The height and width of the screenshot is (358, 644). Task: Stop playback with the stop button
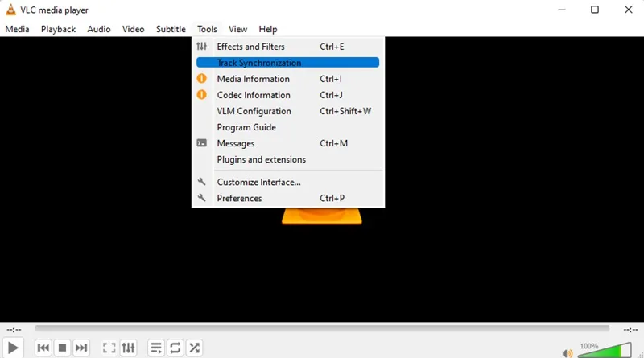[x=63, y=348]
